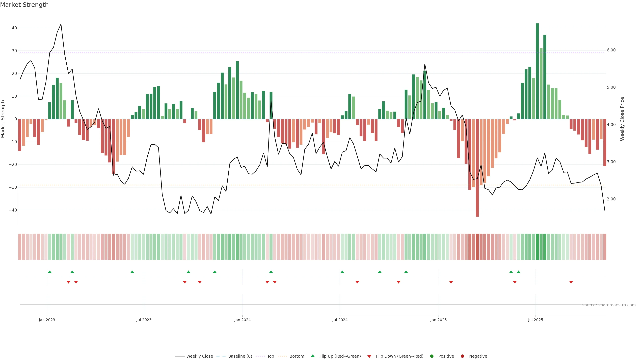Click the Weekly Close Price axis title
The width and height of the screenshot is (644, 362).
pos(622,119)
